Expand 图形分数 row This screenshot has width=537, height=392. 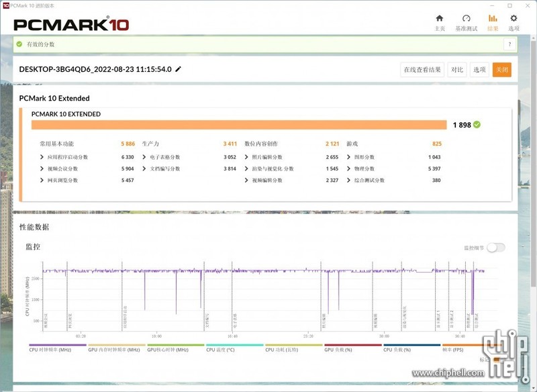(348, 157)
